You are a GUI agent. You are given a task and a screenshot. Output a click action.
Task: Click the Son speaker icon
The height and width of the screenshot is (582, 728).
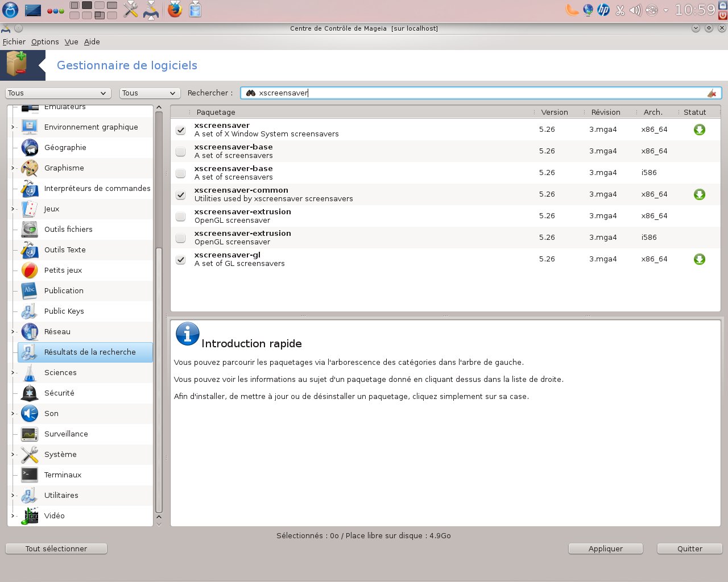(30, 414)
